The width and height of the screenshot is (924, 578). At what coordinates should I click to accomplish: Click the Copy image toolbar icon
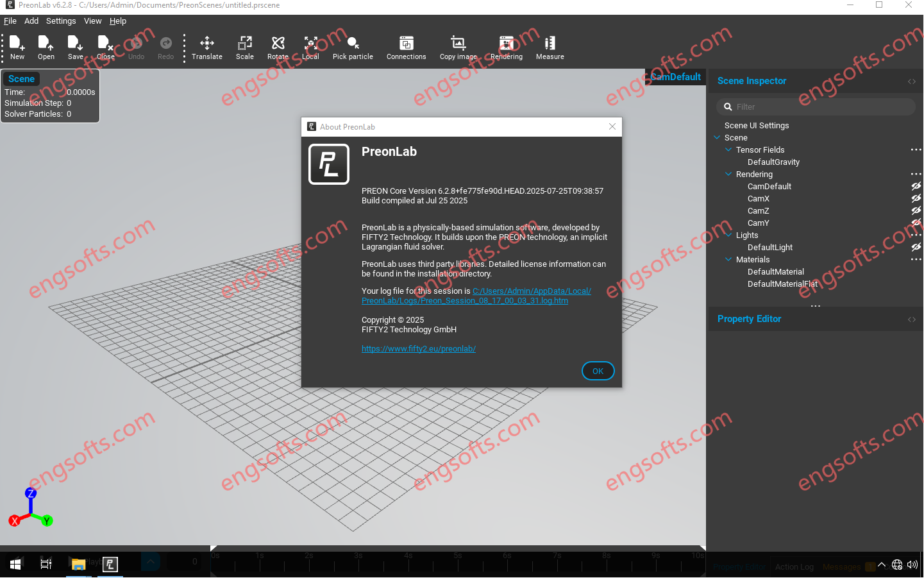point(458,47)
